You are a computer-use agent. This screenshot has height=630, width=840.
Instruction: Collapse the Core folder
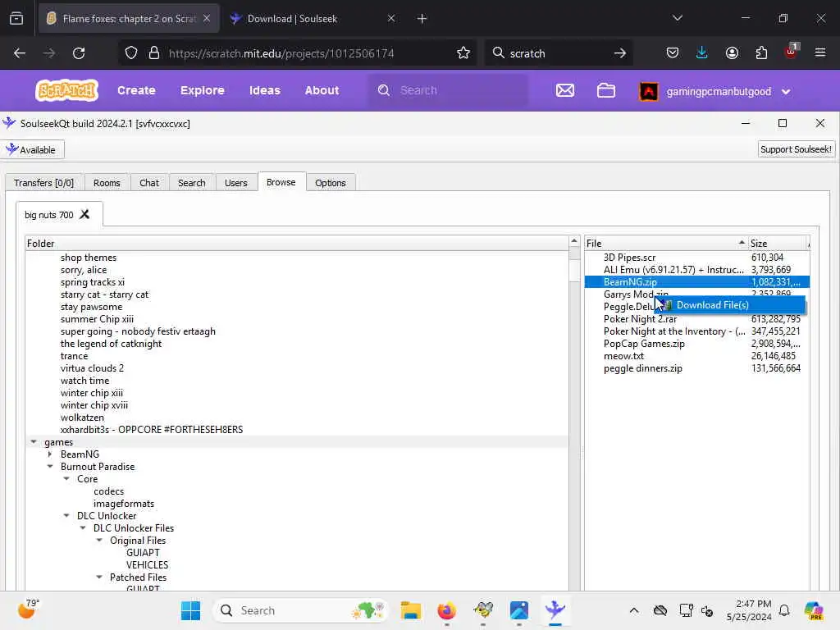(x=66, y=479)
